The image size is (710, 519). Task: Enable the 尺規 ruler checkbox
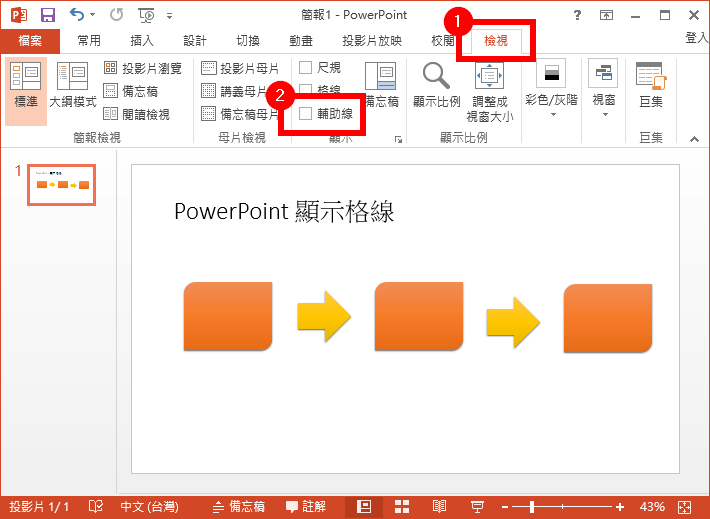coord(306,67)
